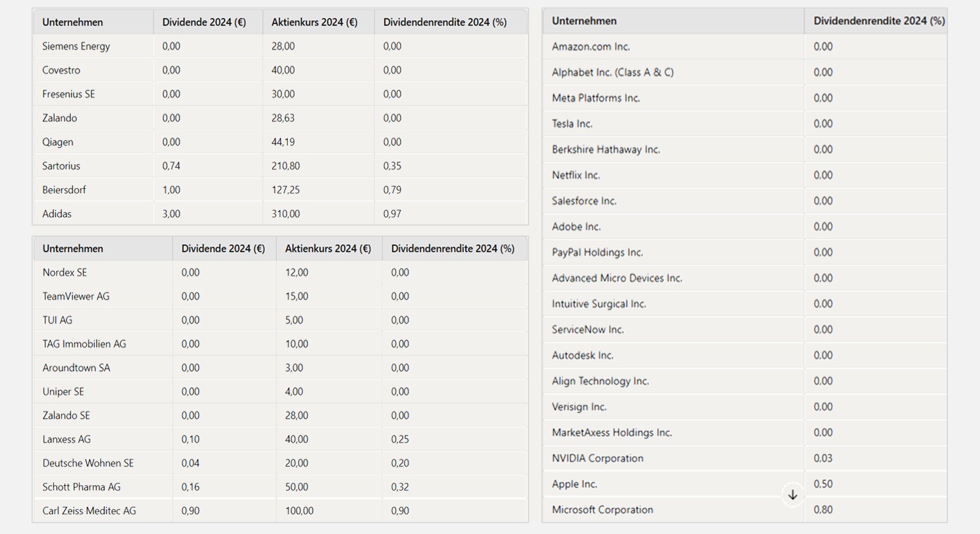Select the Adidas company cell
This screenshot has width=980, height=534.
57,214
